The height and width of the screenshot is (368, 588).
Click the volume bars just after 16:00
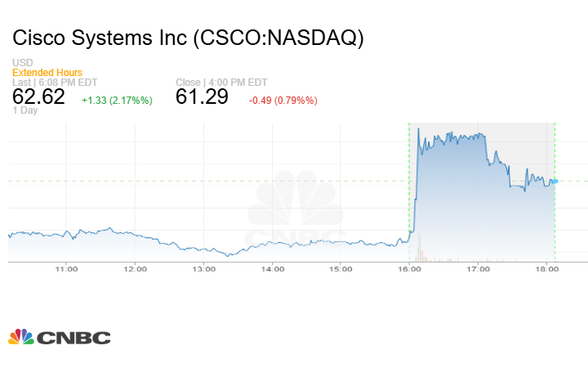tap(418, 249)
